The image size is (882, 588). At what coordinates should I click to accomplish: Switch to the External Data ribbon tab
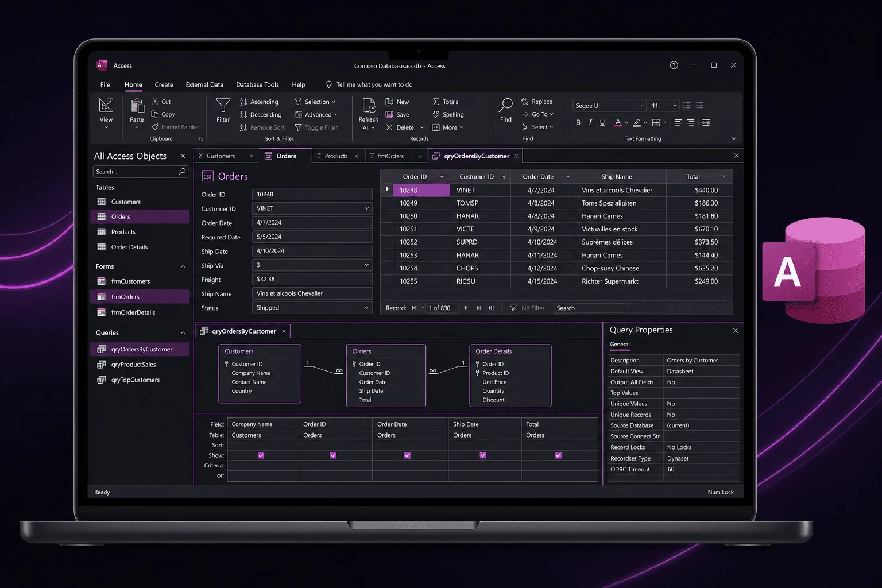(x=204, y=84)
